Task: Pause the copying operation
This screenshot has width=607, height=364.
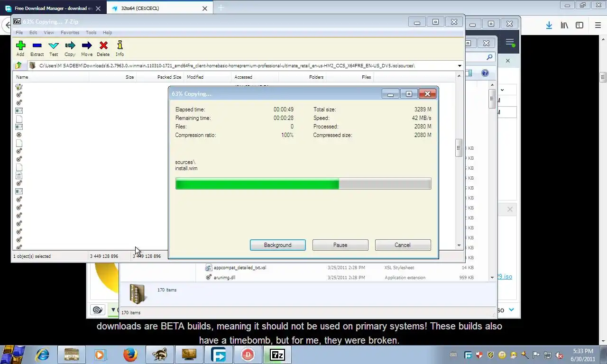Action: tap(340, 245)
